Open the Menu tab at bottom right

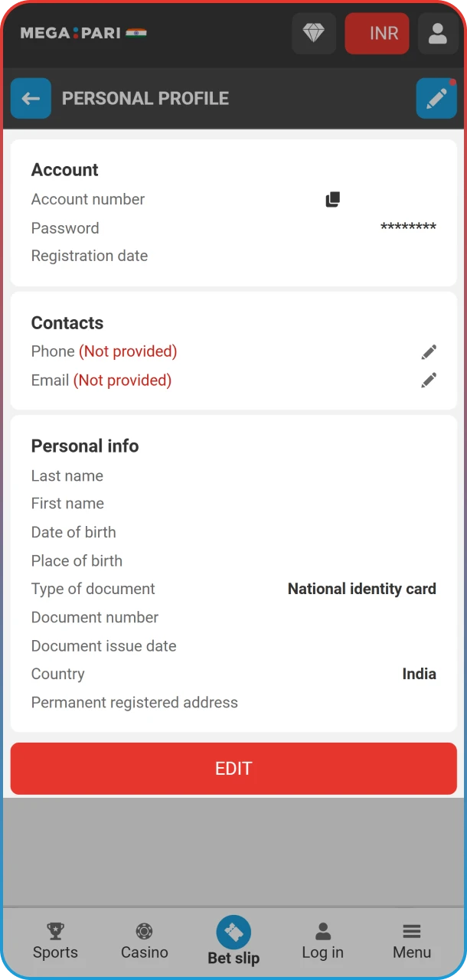[411, 942]
